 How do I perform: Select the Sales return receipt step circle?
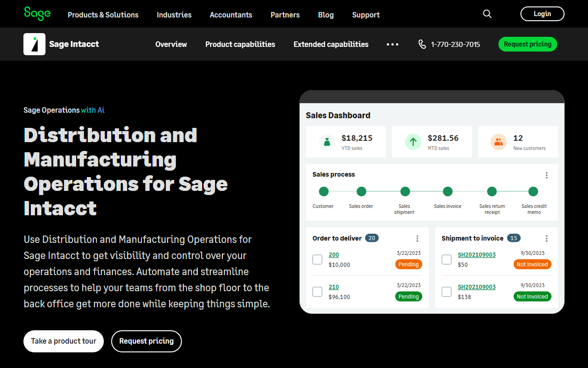point(492,191)
